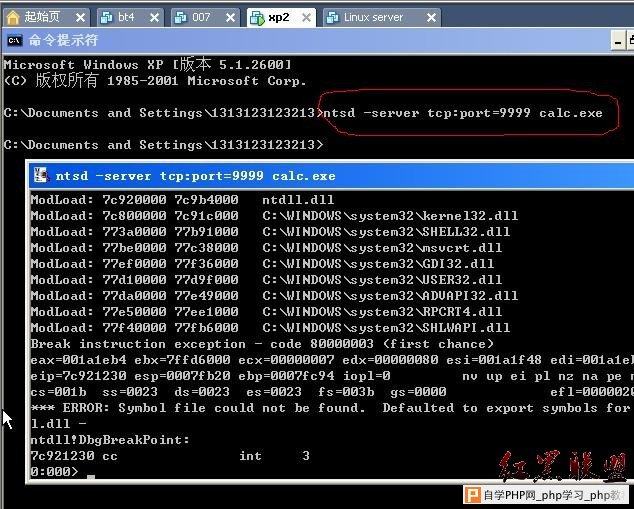Click the SHELL32.dll ModLoad line
634x509 pixels.
coord(270,232)
